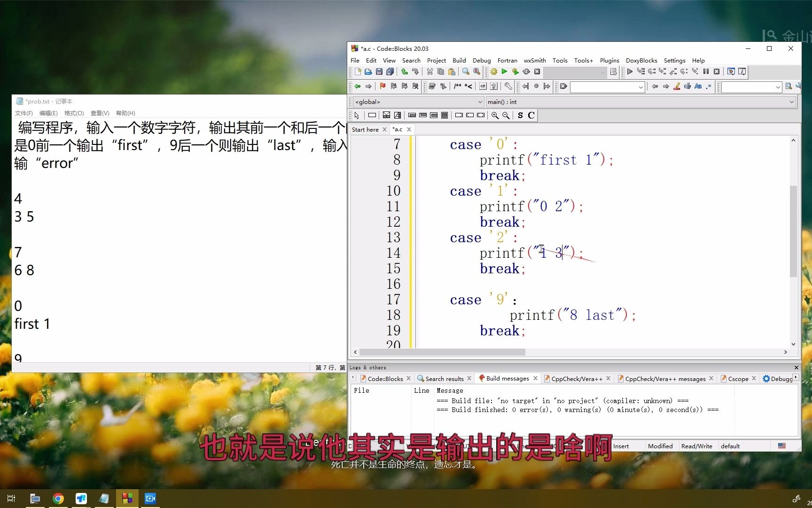Viewport: 812px width, 508px height.
Task: Click the editor scroll down arrow
Action: [793, 344]
